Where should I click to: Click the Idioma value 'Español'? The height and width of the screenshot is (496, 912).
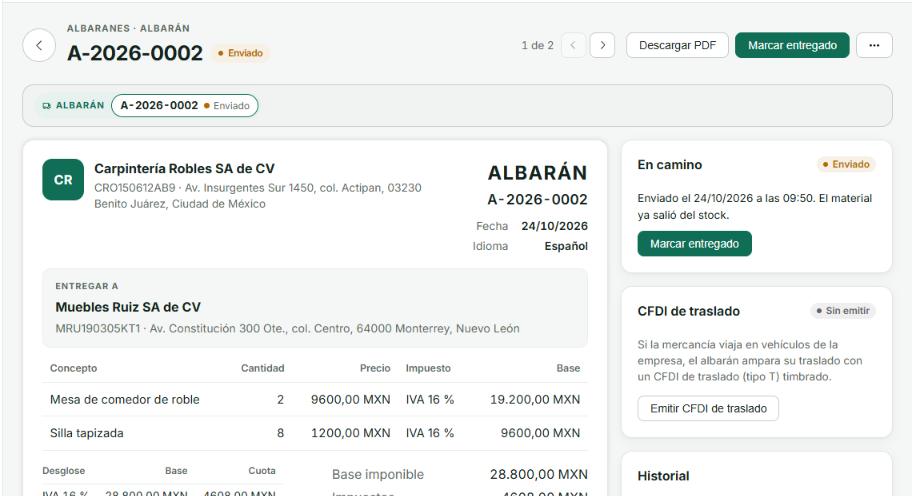point(566,247)
